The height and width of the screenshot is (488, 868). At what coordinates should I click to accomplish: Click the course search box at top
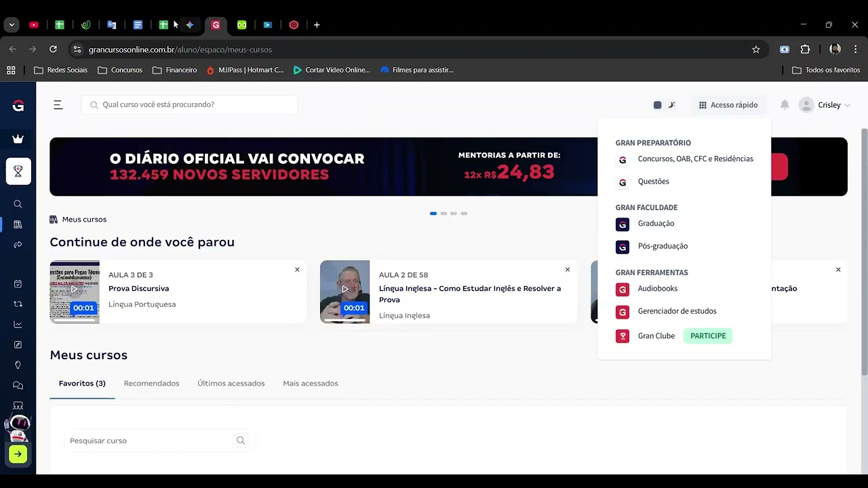point(189,105)
